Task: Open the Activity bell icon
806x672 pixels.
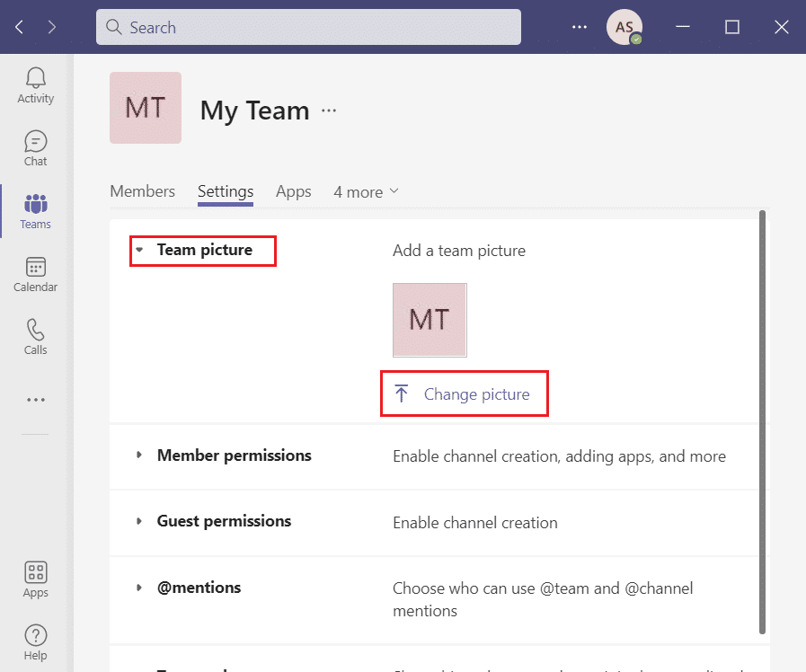Action: tap(36, 85)
